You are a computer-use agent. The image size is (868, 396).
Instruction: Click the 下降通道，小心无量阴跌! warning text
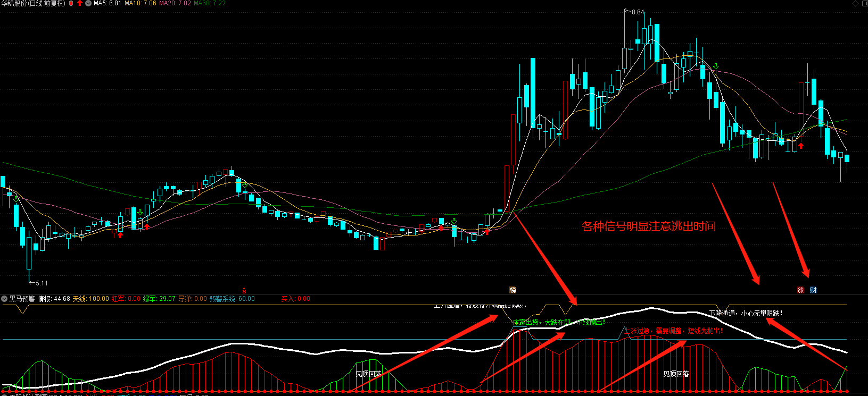pyautogui.click(x=746, y=313)
